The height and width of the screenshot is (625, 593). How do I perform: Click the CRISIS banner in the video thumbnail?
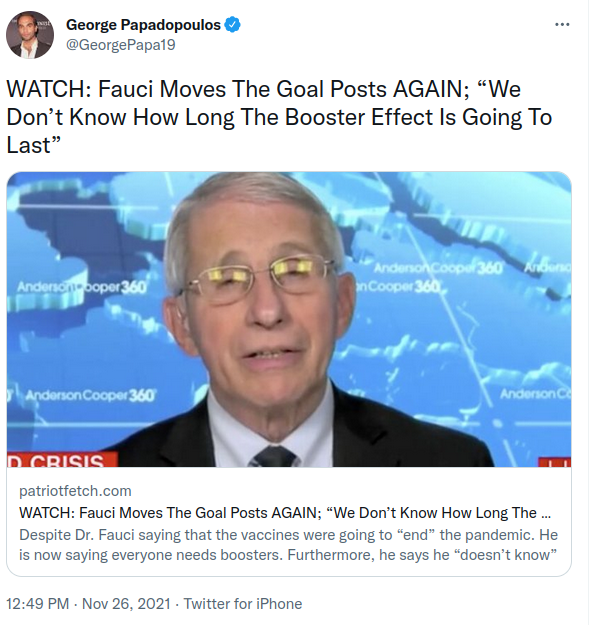pos(62,459)
